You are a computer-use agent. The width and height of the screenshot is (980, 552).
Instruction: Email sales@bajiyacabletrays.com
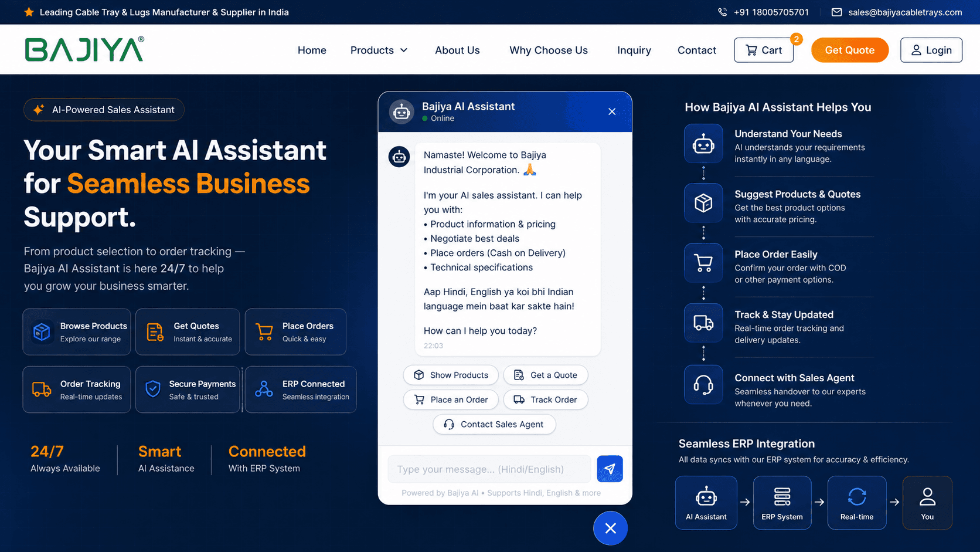click(x=905, y=12)
